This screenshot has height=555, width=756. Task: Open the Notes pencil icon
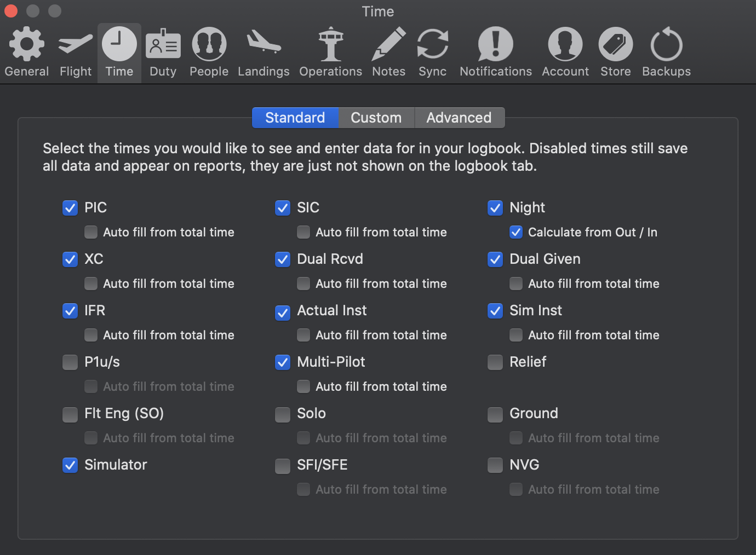point(389,44)
